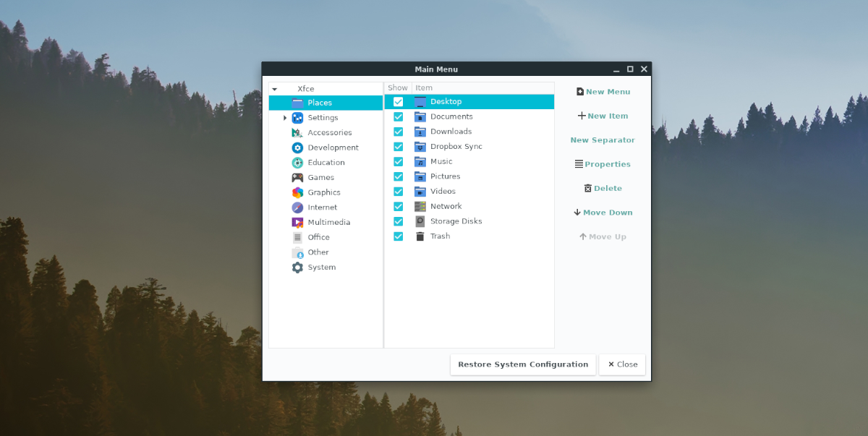Uncheck the Show box for Storage Disks

pos(398,221)
